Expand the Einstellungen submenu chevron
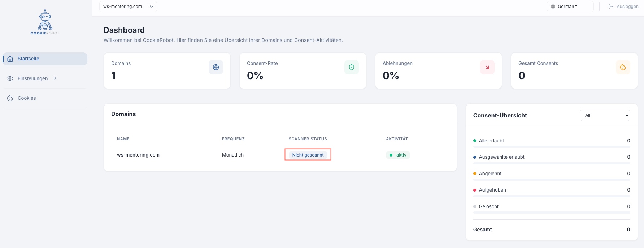644x248 pixels. 55,78
